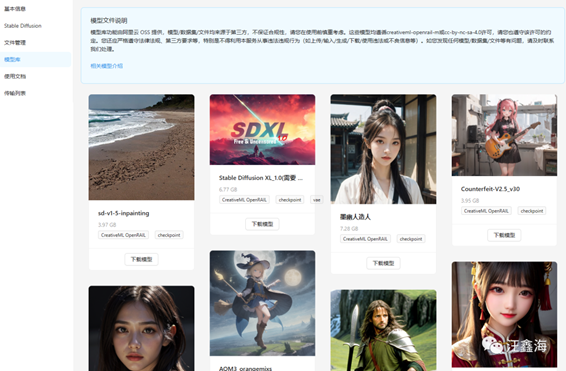Download the sd-v1-5-inpainting model
Screen dimensions: 566x371
point(142,259)
